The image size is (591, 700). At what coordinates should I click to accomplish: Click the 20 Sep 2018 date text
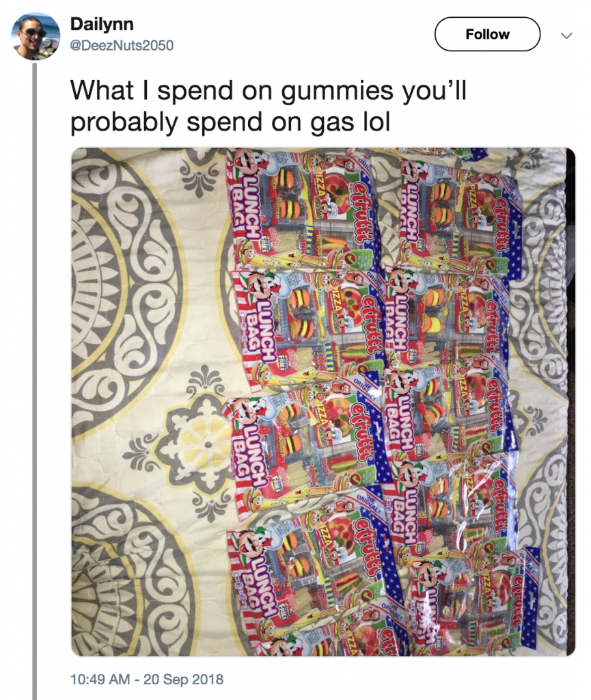coord(183,679)
